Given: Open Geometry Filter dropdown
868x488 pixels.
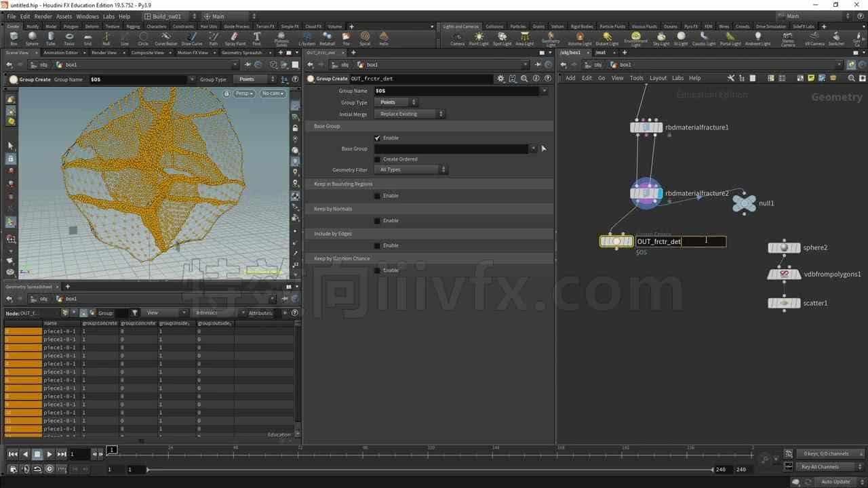Looking at the screenshot, I should point(411,169).
